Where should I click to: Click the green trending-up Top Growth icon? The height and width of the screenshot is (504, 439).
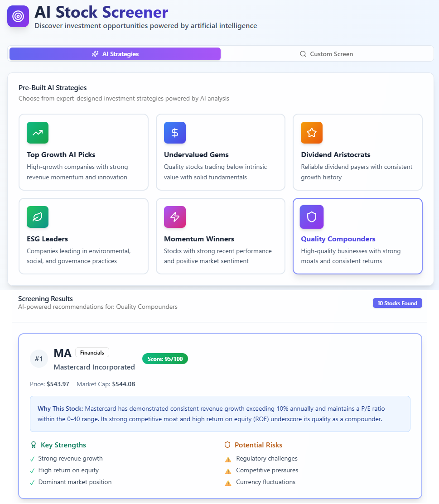[x=38, y=132]
